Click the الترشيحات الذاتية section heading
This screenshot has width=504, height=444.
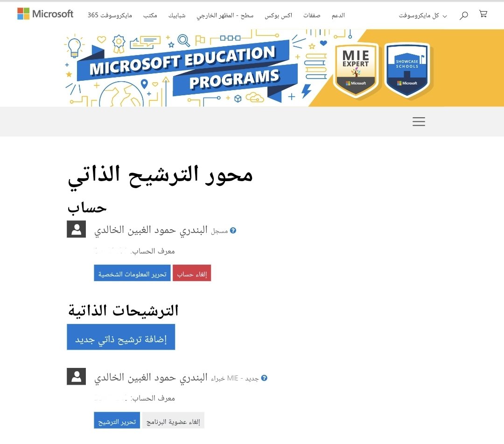click(123, 311)
